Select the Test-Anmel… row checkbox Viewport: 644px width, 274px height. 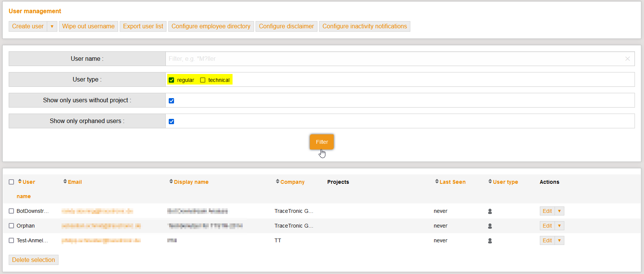coord(11,240)
